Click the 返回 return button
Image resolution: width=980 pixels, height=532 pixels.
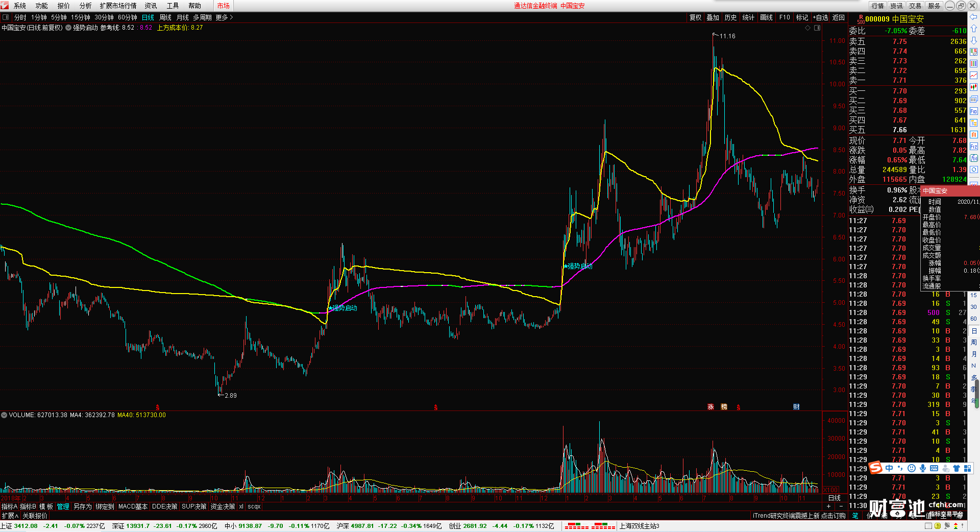click(839, 17)
